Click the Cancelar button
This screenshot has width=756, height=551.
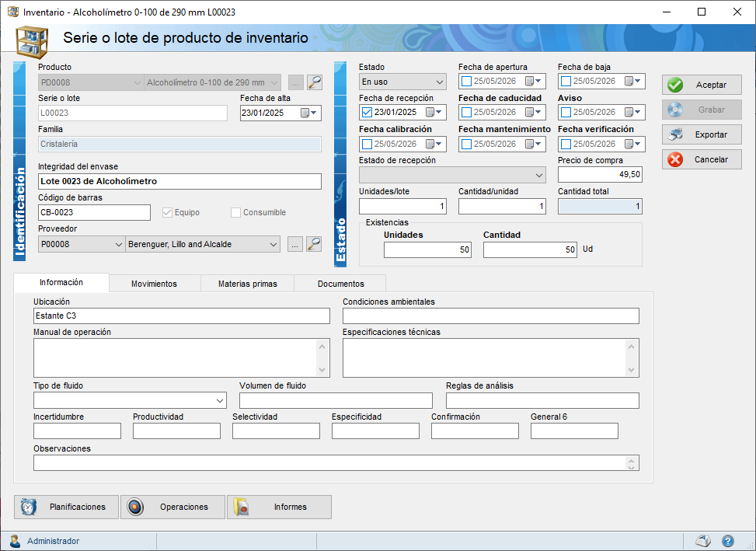tap(702, 159)
